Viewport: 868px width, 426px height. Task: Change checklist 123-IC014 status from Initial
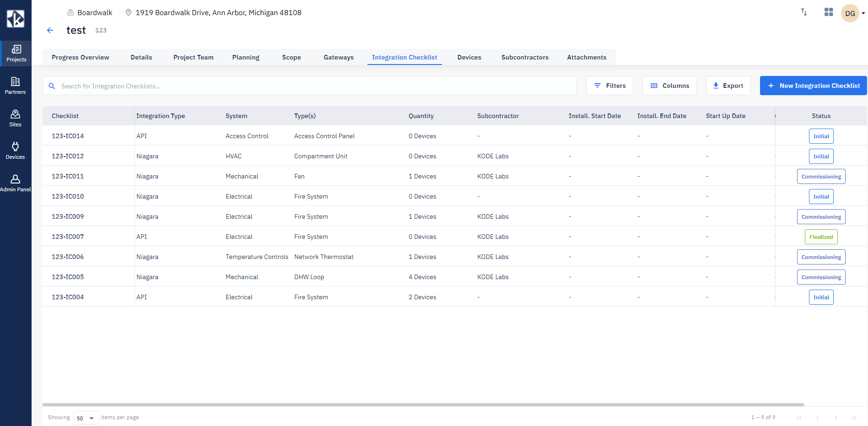pyautogui.click(x=821, y=136)
